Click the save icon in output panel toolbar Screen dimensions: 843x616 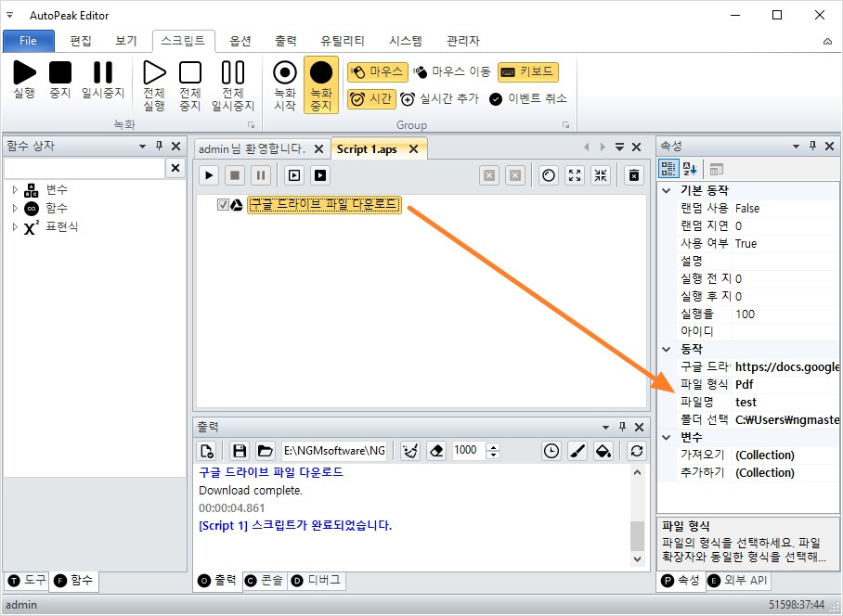pyautogui.click(x=240, y=451)
